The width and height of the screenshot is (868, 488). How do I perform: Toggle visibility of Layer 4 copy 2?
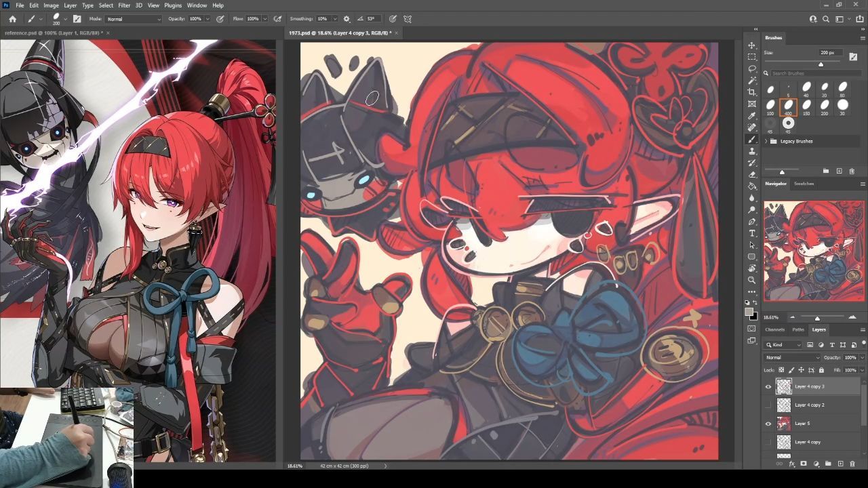click(768, 405)
